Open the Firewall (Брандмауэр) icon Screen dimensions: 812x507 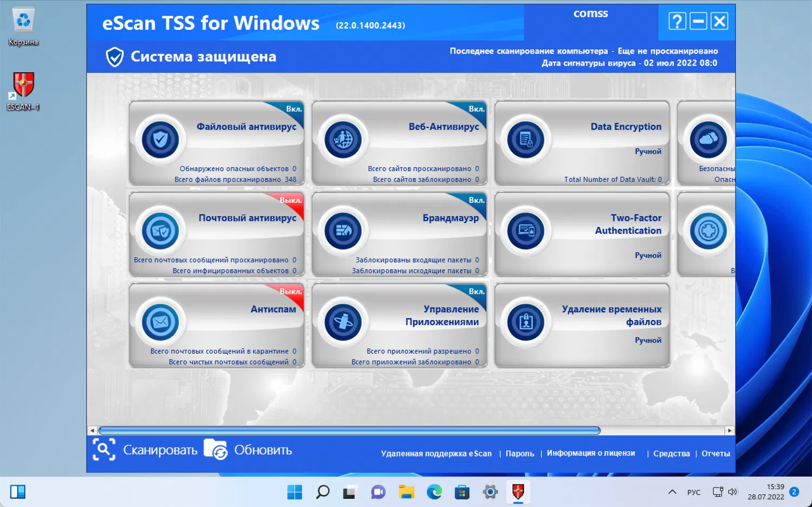click(x=343, y=231)
